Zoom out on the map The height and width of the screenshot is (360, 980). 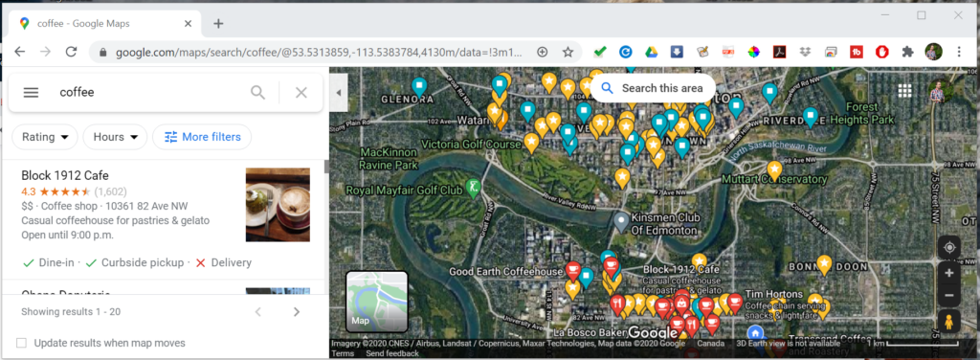(x=948, y=295)
